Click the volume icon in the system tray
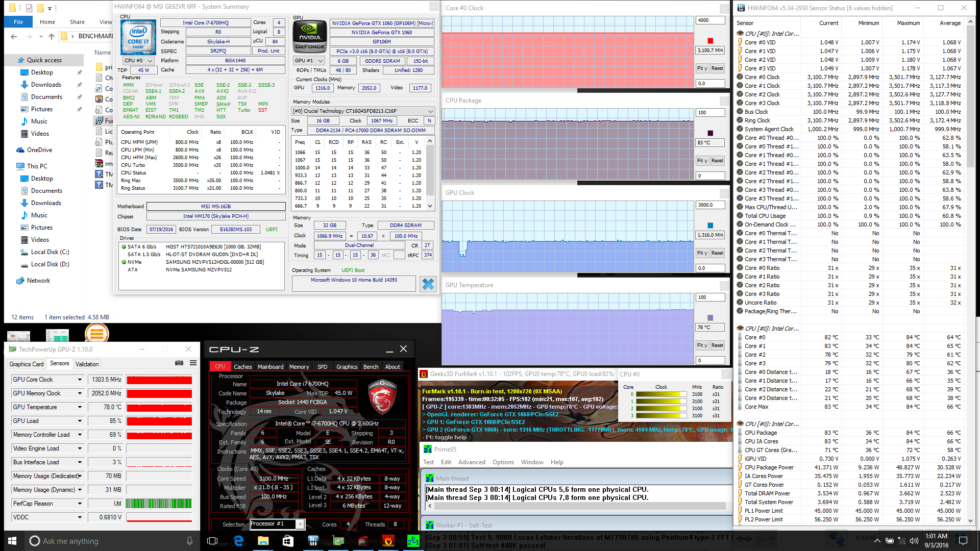 pyautogui.click(x=914, y=541)
